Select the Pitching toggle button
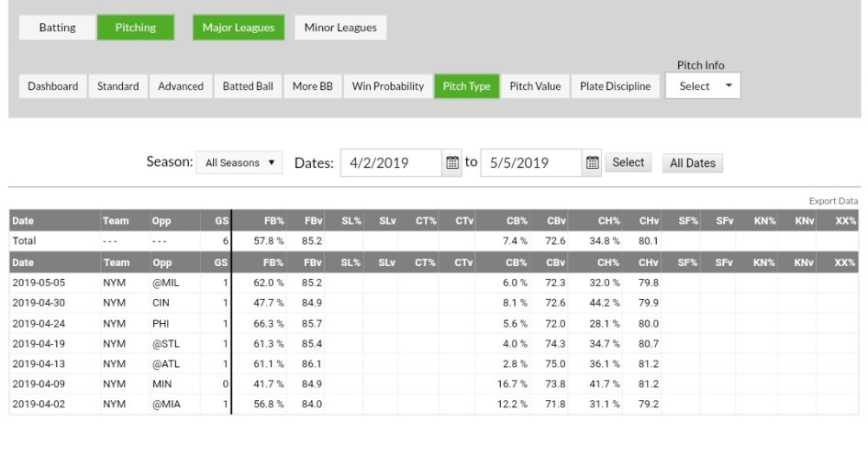This screenshot has width=868, height=467. pos(135,28)
